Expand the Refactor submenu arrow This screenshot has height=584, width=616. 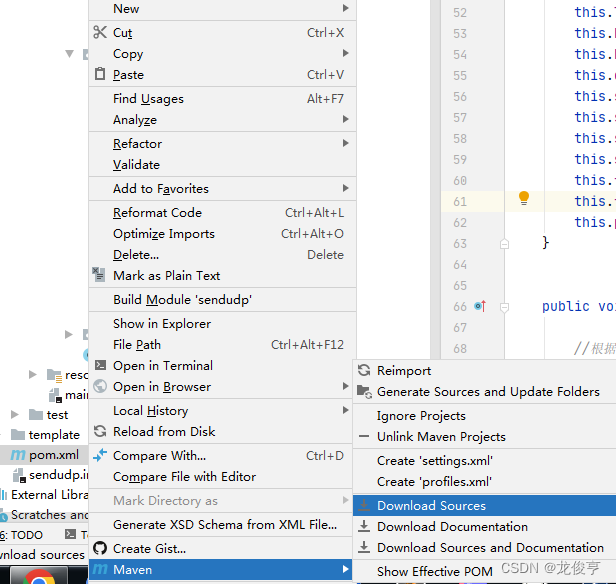[x=345, y=143]
